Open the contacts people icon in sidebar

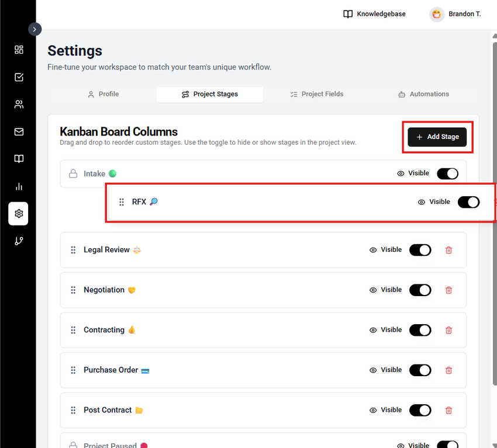coord(19,105)
